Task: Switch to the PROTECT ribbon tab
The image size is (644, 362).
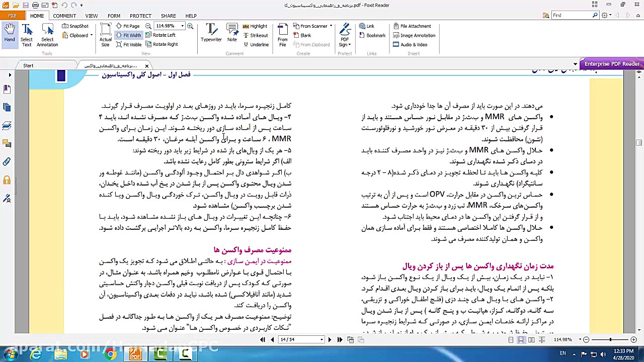Action: [140, 16]
